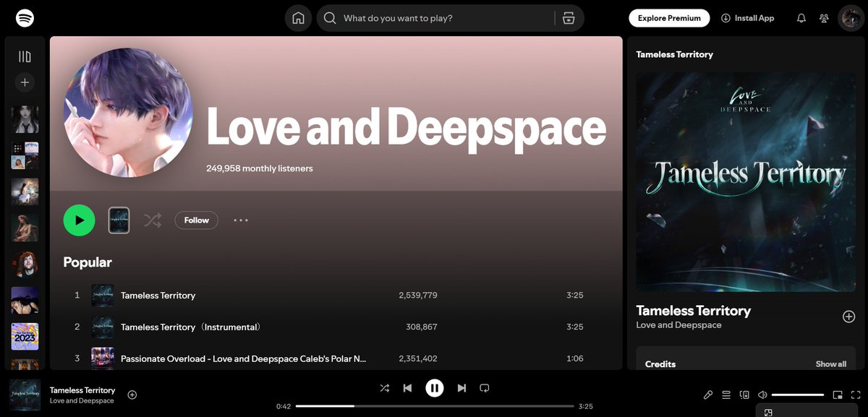Add current song to Liked Songs in player bar
The height and width of the screenshot is (417, 868).
click(x=132, y=395)
